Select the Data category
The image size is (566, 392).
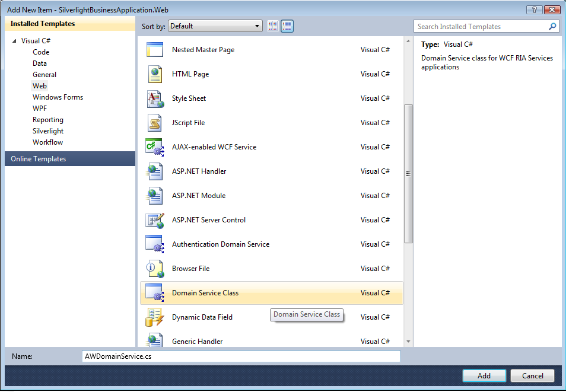point(39,63)
